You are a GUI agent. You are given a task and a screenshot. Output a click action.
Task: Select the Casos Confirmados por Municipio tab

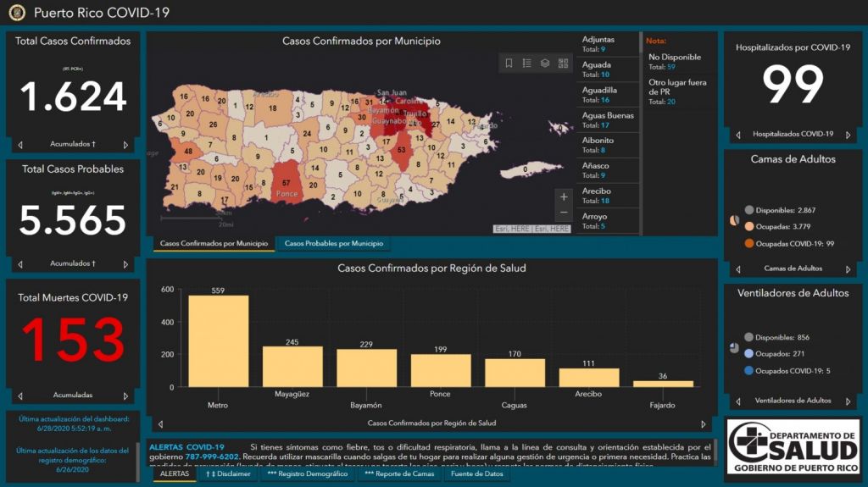point(214,244)
